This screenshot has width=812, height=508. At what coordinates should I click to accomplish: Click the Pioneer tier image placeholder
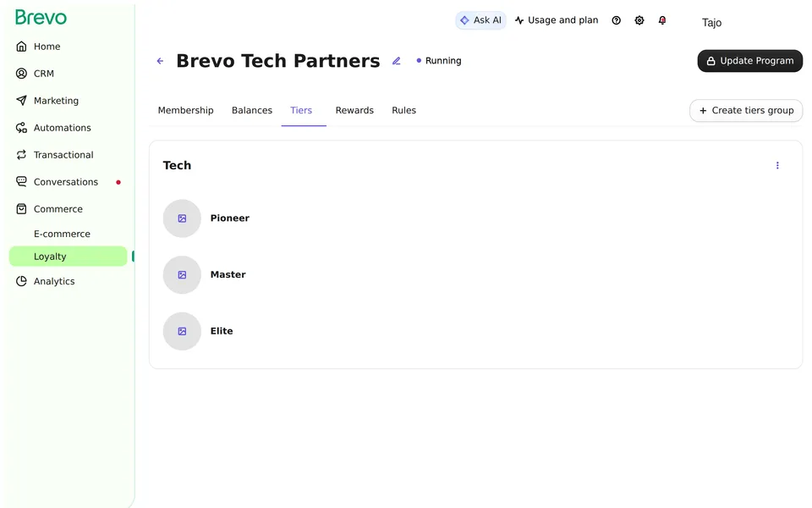[x=182, y=218]
